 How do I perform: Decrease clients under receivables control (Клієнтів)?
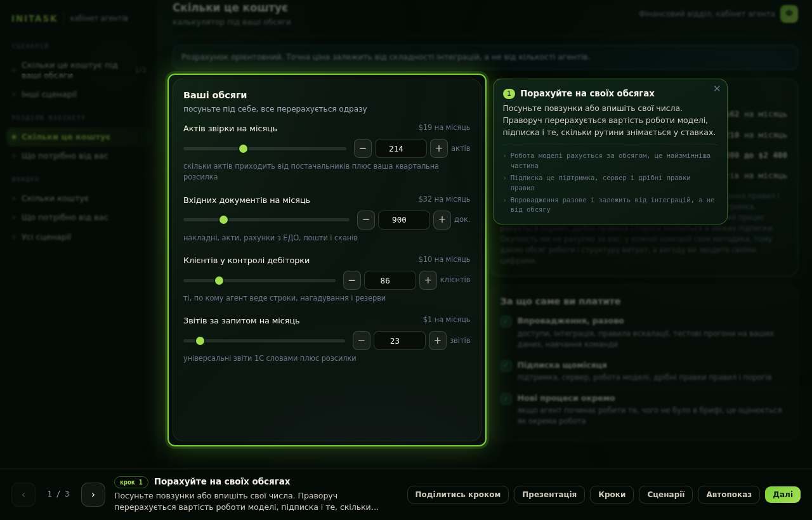352,280
